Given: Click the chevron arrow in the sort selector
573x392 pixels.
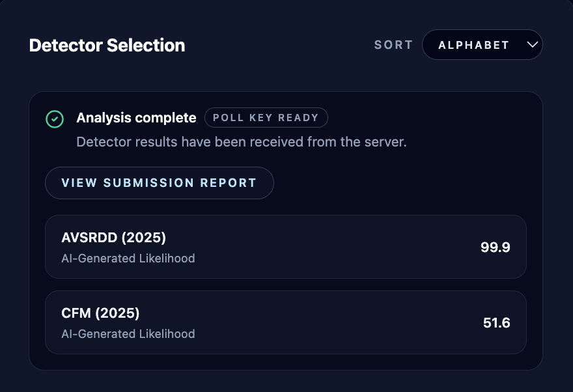Looking at the screenshot, I should 532,45.
